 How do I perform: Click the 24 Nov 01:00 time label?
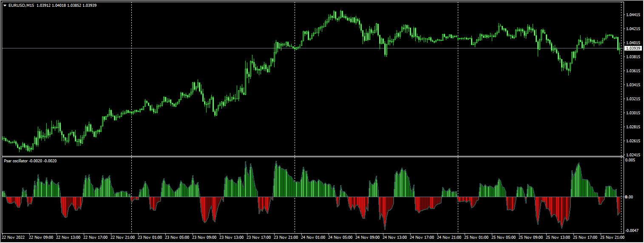pyautogui.click(x=313, y=237)
